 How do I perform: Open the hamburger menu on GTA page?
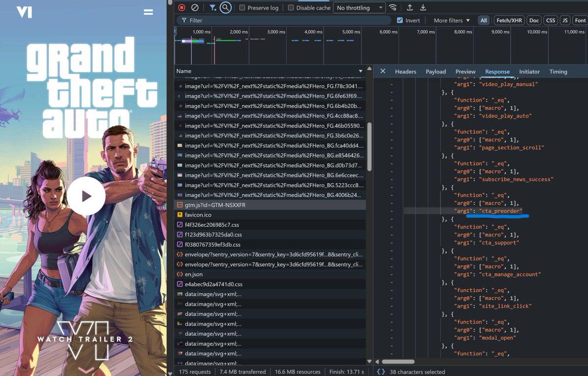coord(148,12)
